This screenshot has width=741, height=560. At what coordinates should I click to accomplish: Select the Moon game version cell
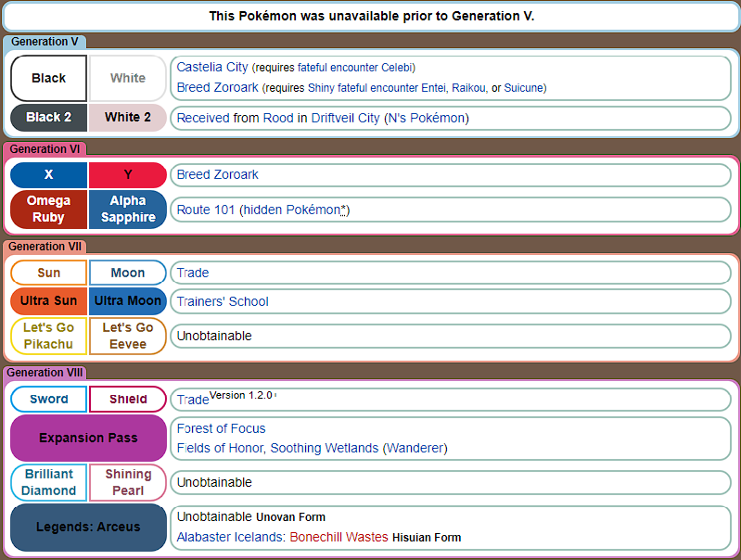tap(128, 273)
